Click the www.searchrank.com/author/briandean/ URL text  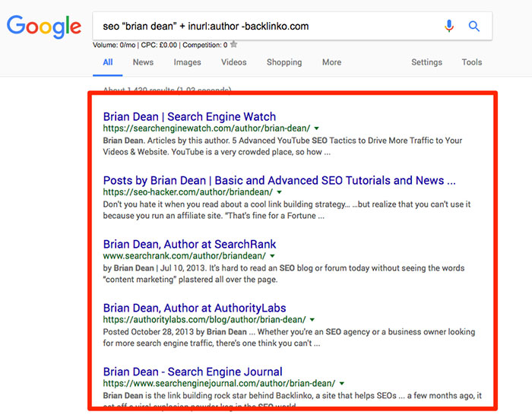(x=185, y=256)
